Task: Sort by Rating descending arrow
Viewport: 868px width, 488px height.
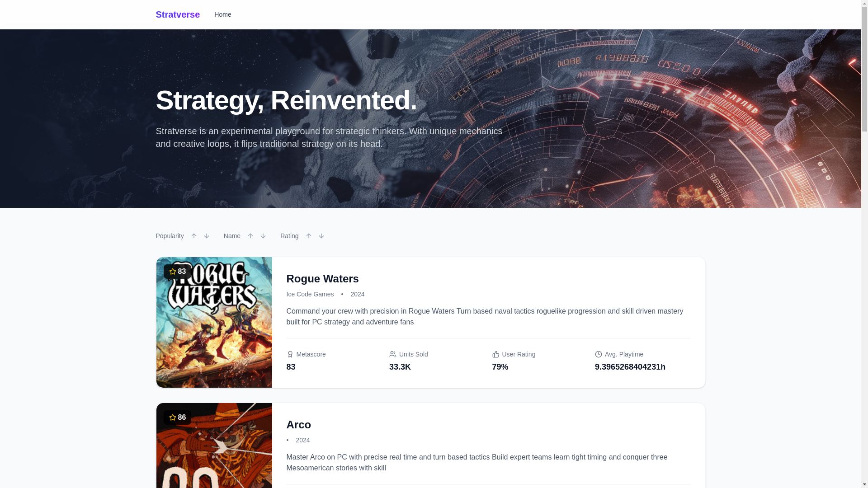Action: point(321,236)
